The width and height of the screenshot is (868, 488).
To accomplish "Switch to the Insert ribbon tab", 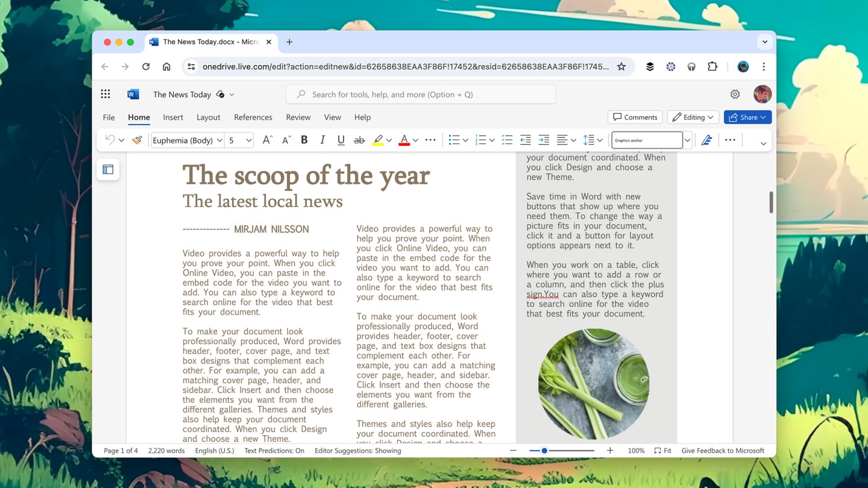I will pyautogui.click(x=173, y=117).
